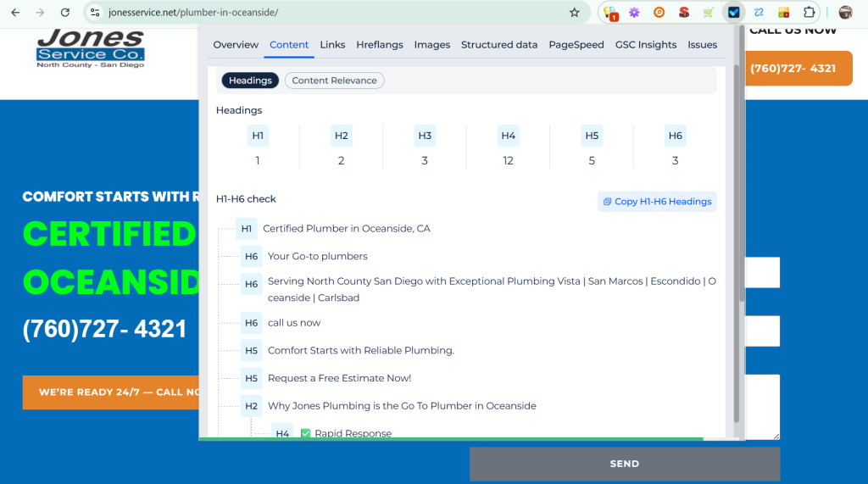Switch to the Structured data tab
The height and width of the screenshot is (484, 868).
click(499, 45)
